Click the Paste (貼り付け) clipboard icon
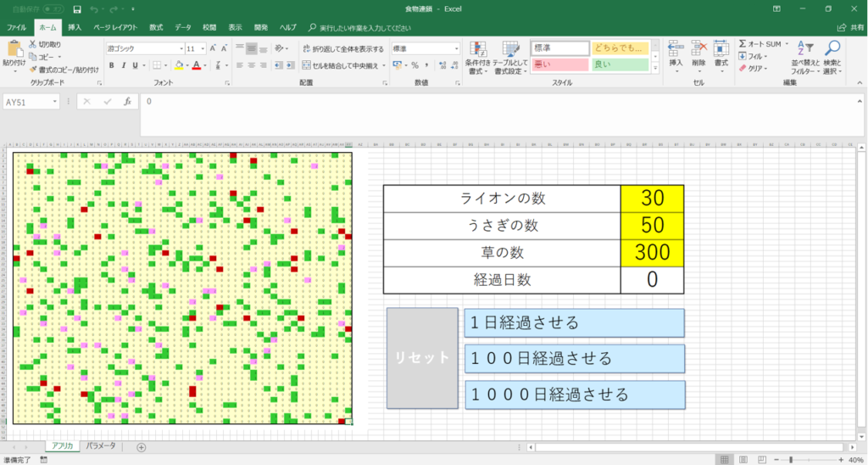The height and width of the screenshot is (465, 868). (14, 51)
